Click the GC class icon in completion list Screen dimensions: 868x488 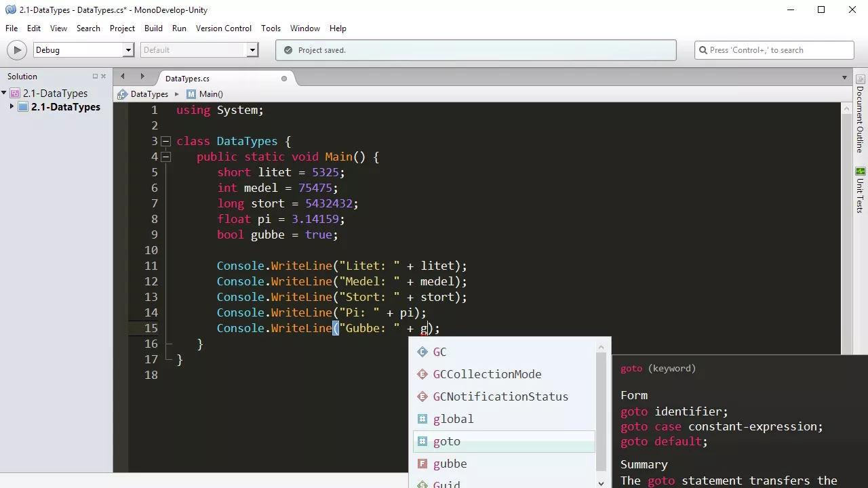point(422,352)
